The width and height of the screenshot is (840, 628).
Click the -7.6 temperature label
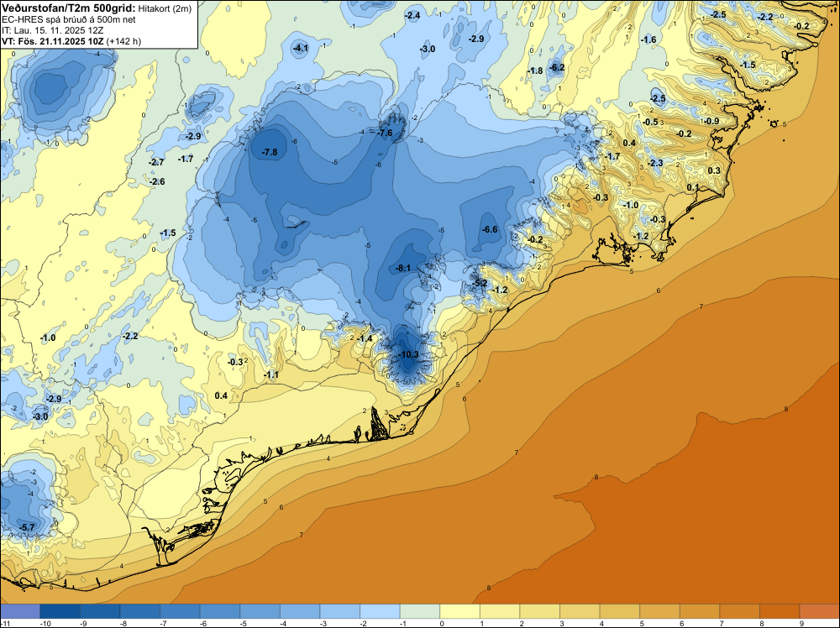coord(385,133)
